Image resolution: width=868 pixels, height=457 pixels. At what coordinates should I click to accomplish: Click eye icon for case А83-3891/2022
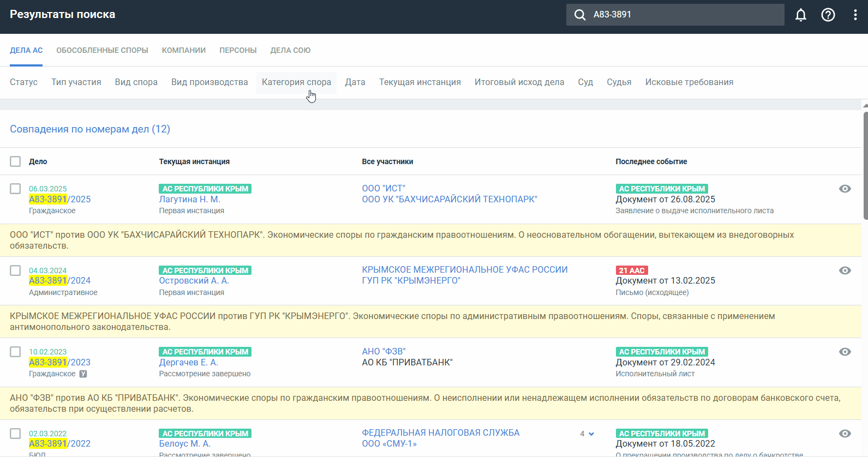[845, 434]
